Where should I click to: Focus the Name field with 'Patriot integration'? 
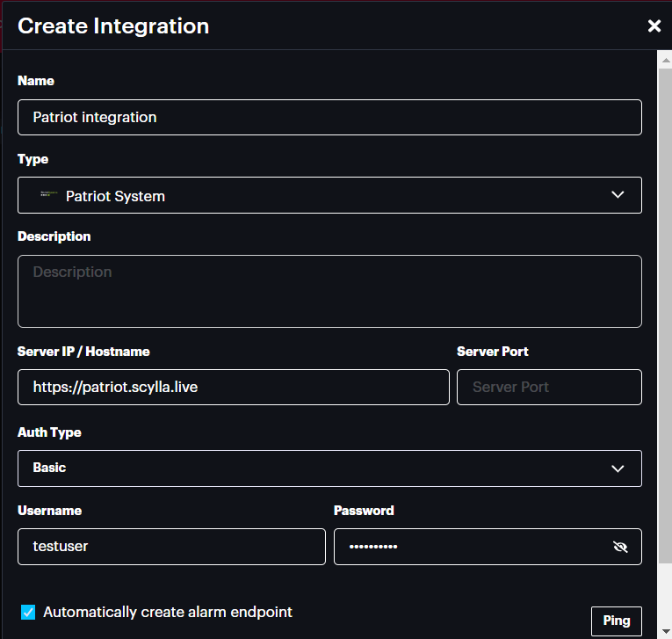329,117
